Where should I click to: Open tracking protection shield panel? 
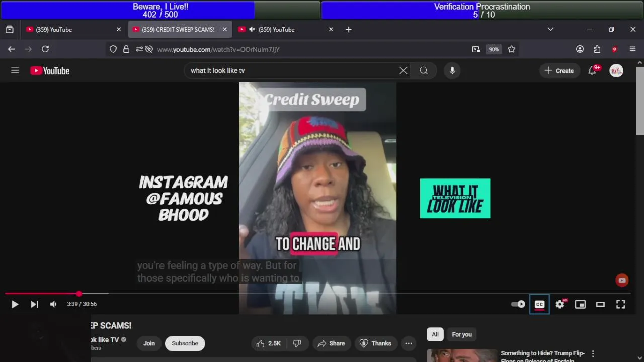(x=113, y=49)
